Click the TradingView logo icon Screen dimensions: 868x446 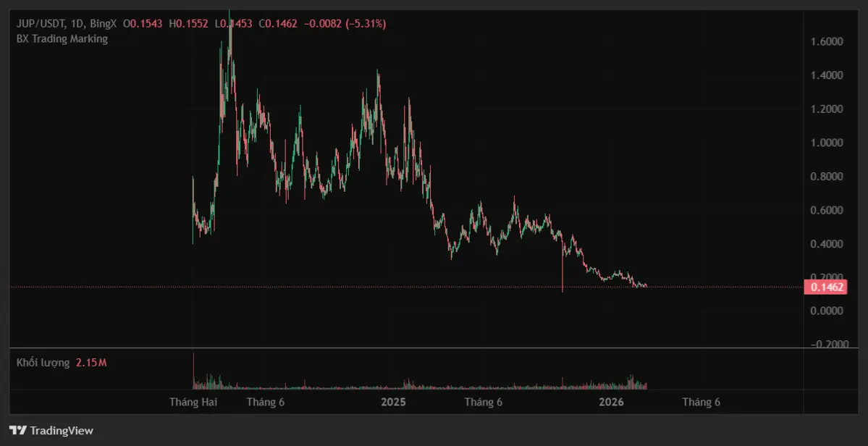pyautogui.click(x=17, y=431)
